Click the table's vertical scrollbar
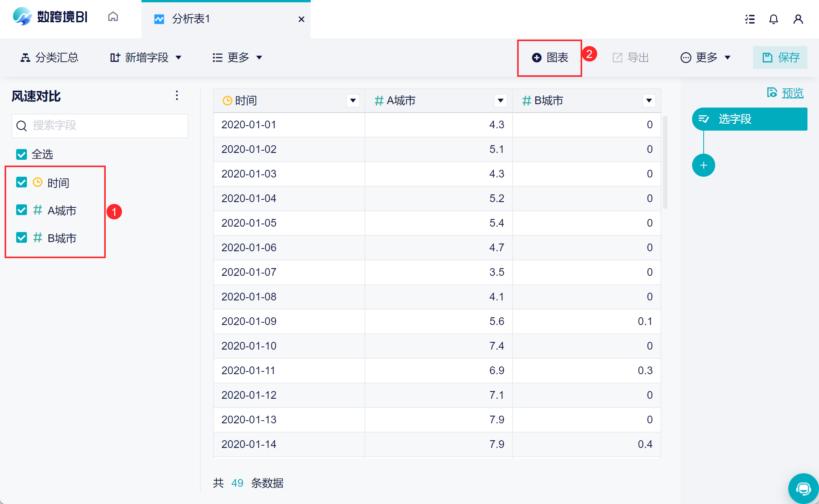The image size is (819, 504). tap(665, 161)
